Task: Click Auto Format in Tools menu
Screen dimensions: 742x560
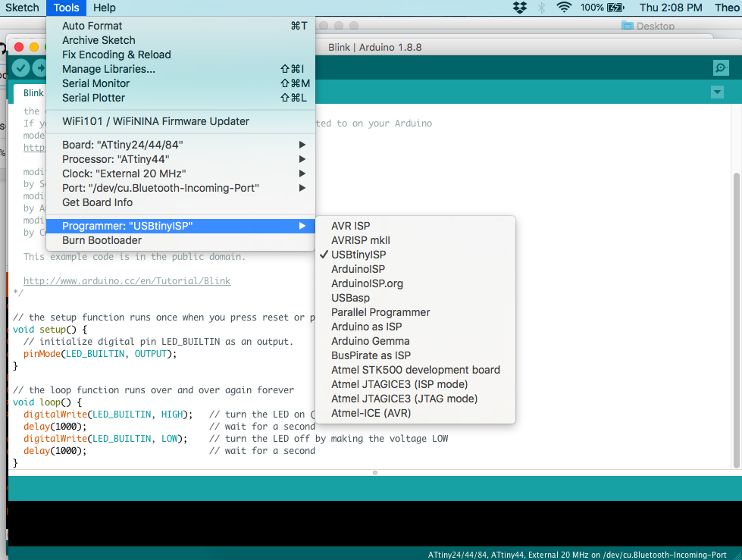Action: (x=181, y=26)
